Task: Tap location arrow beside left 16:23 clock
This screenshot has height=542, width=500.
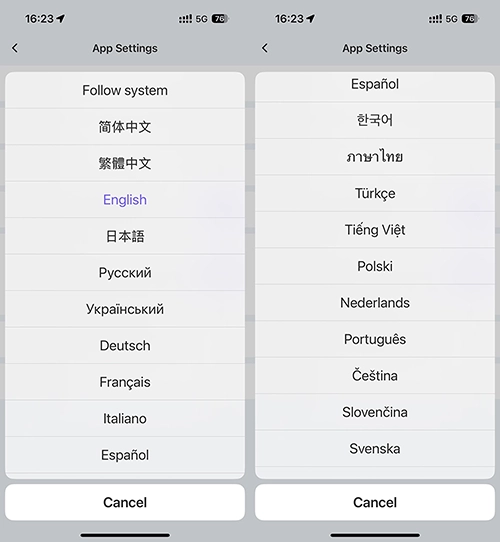Action: point(61,19)
